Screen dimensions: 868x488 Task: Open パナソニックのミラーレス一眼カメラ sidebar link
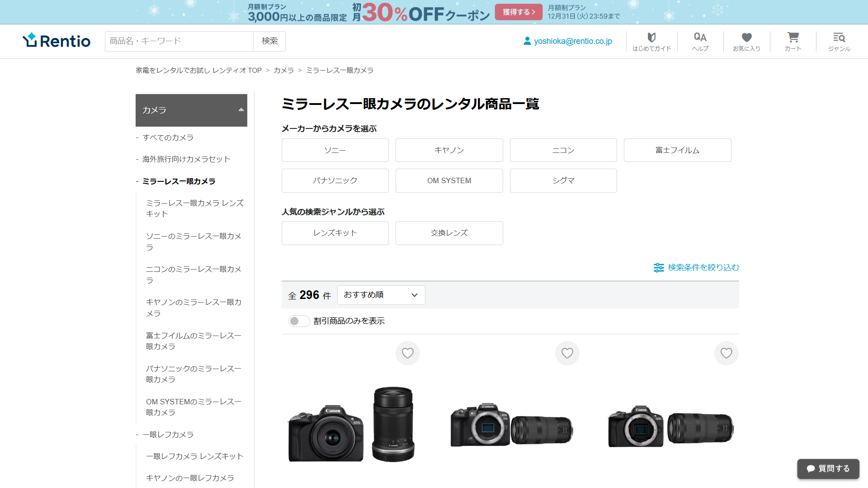coord(194,374)
